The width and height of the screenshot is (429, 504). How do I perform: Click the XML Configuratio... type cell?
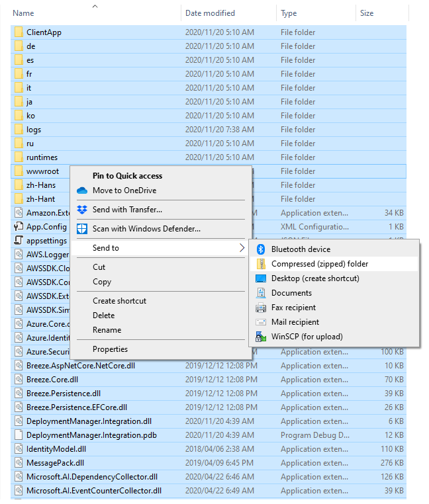point(314,227)
